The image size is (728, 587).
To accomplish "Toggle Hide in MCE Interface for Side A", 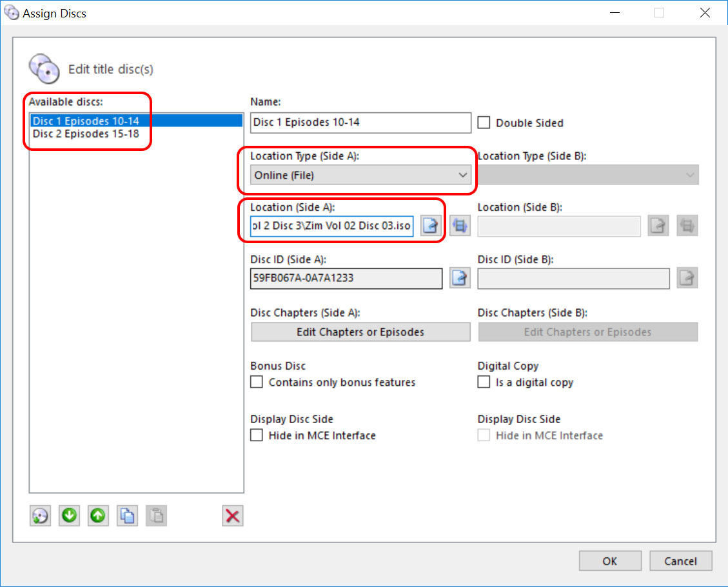I will tap(257, 435).
